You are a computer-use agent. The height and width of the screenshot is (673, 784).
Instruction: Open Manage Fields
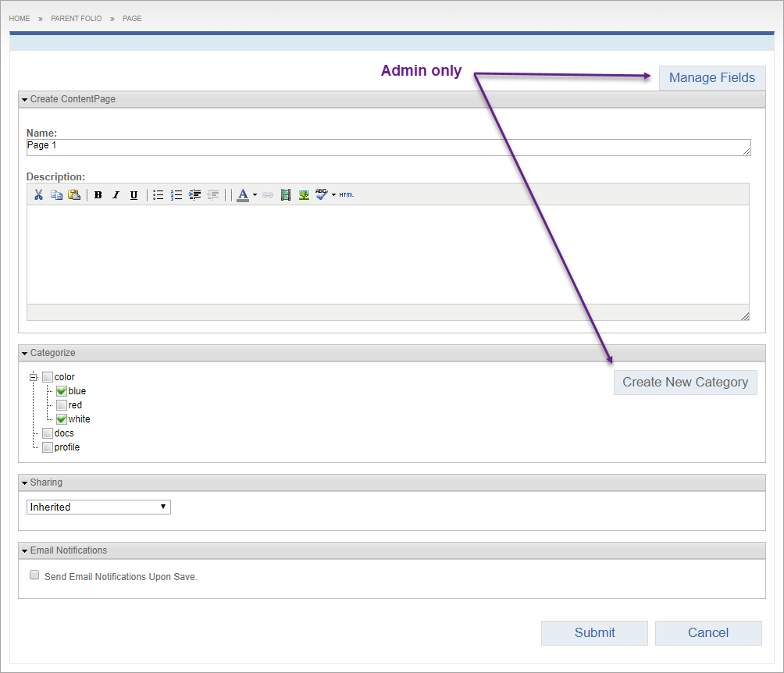pyautogui.click(x=712, y=77)
